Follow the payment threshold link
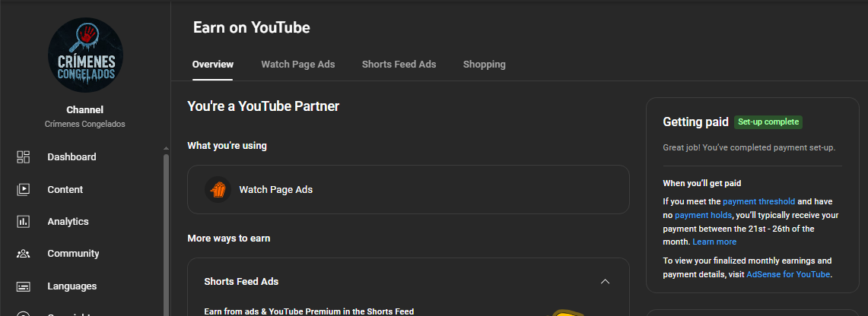 [x=758, y=201]
